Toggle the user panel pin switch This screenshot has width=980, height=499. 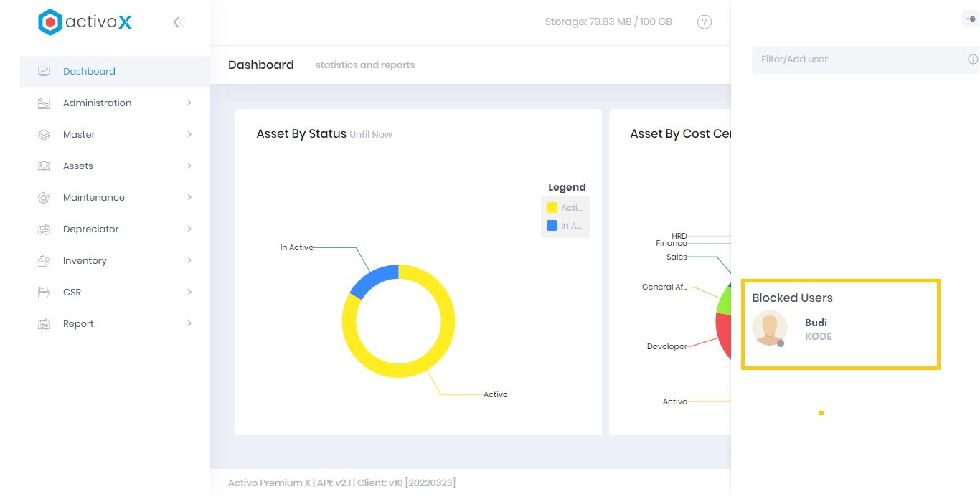[970, 19]
